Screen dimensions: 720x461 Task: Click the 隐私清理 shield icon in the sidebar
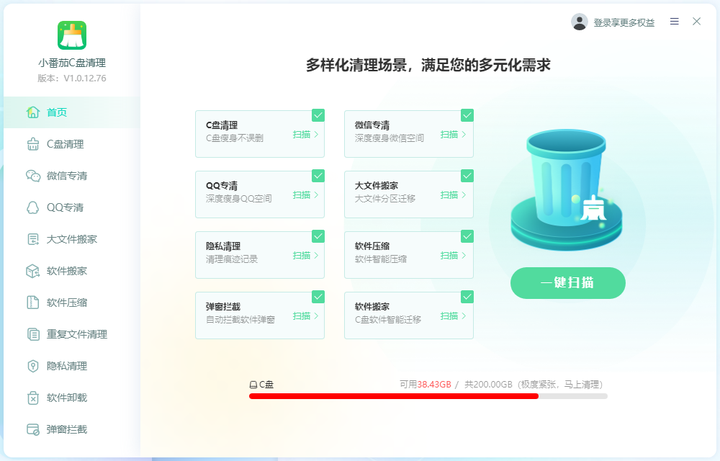[33, 366]
